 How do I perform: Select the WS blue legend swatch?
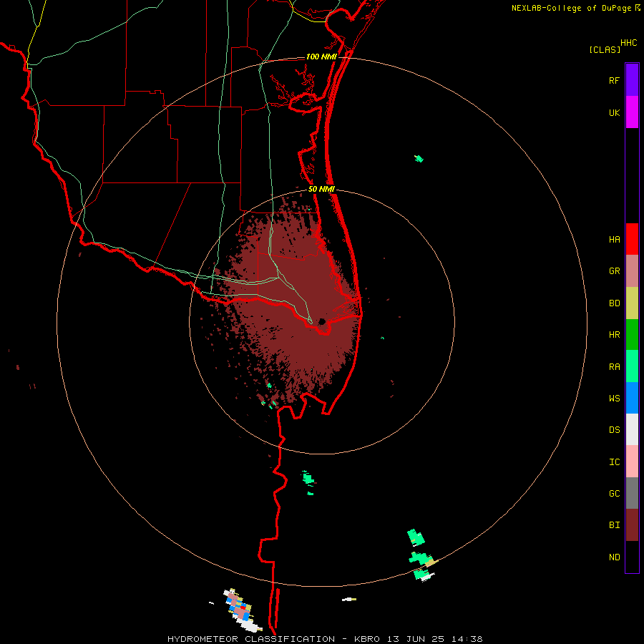coord(632,398)
